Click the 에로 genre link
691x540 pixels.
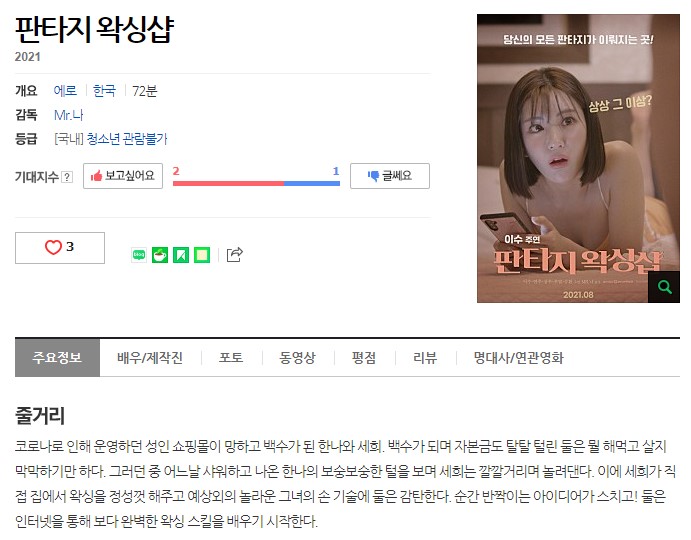65,91
